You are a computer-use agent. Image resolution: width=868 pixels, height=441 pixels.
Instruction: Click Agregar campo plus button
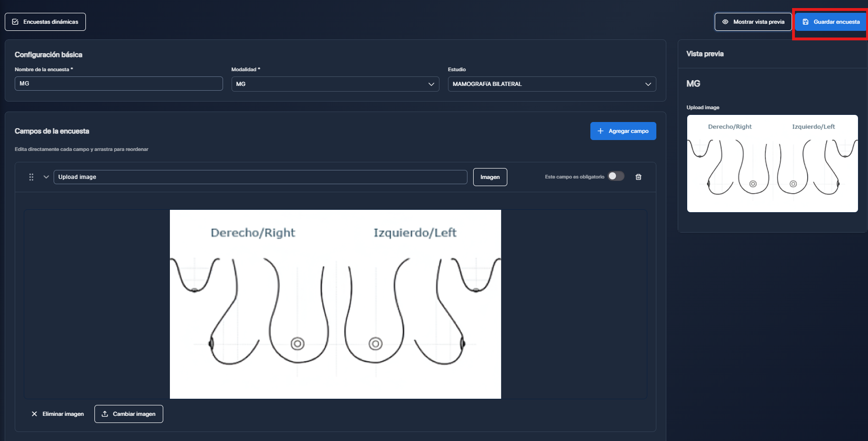pos(623,131)
